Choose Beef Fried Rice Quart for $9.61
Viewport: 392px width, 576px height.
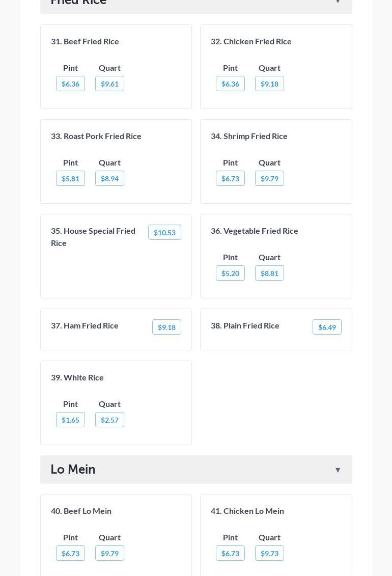(109, 84)
